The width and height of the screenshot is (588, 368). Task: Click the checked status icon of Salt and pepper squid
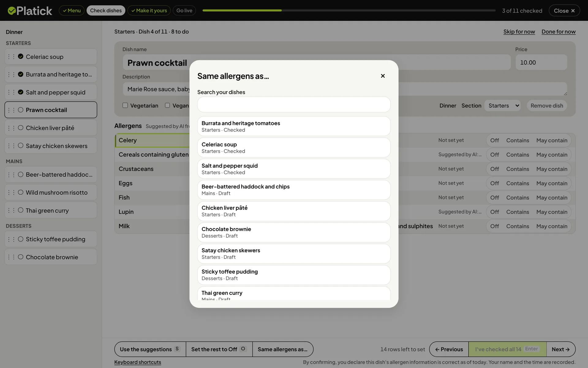click(x=21, y=92)
